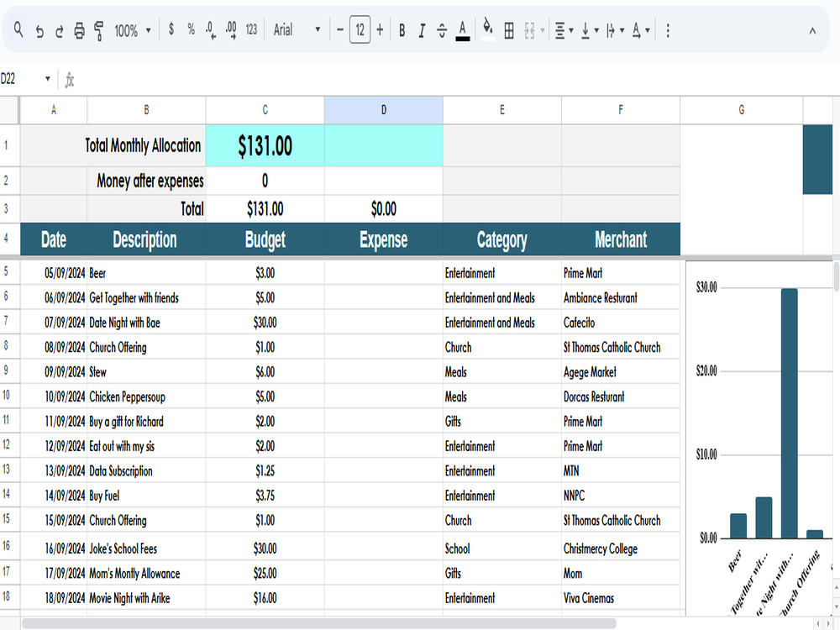
Task: Click the select-all corner box
Action: coord(9,110)
